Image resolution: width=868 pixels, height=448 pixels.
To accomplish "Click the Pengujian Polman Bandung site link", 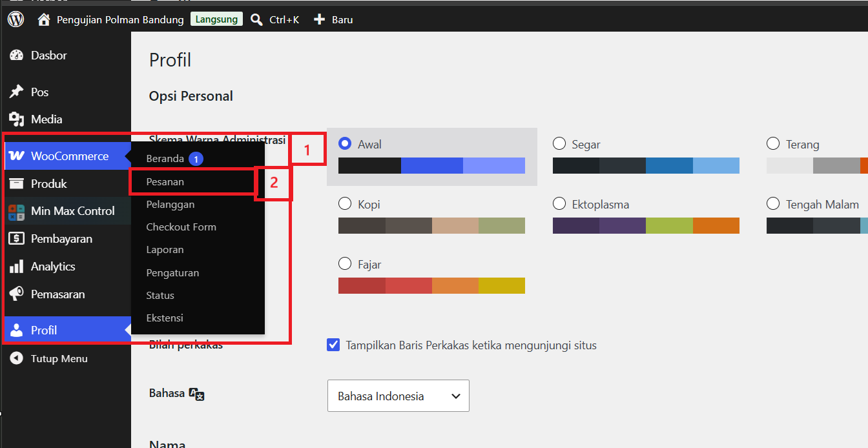I will coord(120,19).
